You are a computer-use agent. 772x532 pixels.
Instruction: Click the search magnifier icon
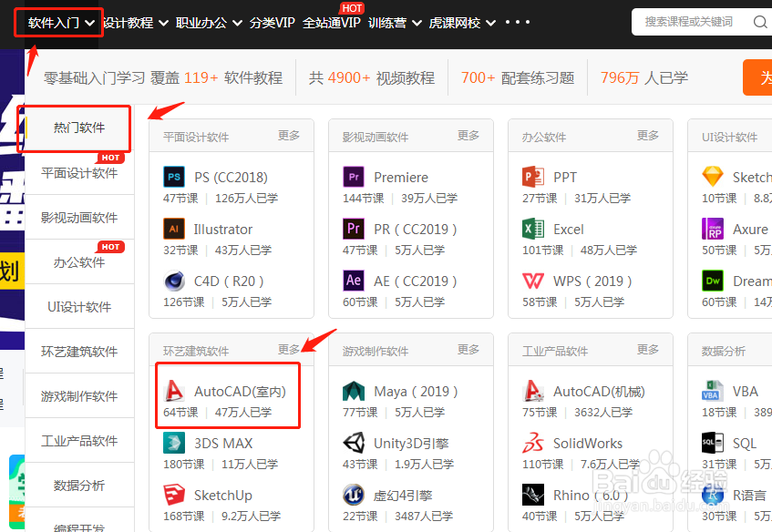coord(760,22)
